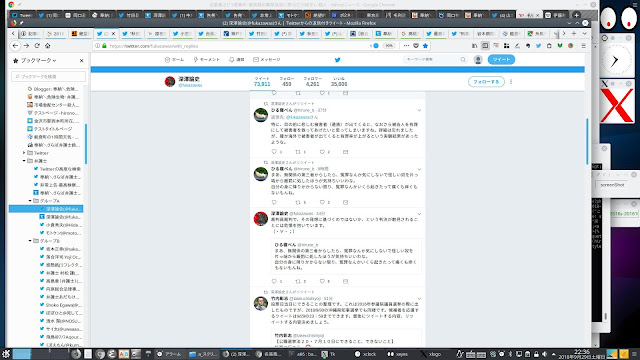Click the magnifier in Twitter search box
The width and height of the screenshot is (640, 360).
pyautogui.click(x=463, y=60)
